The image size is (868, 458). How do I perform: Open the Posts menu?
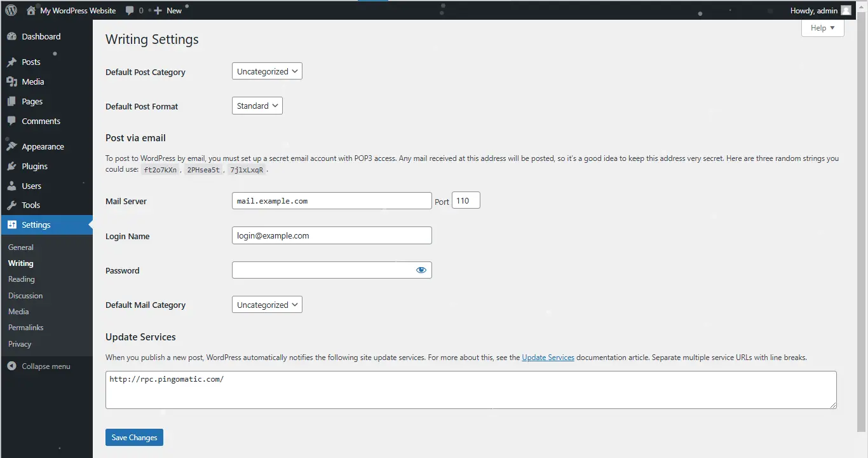(x=46, y=62)
